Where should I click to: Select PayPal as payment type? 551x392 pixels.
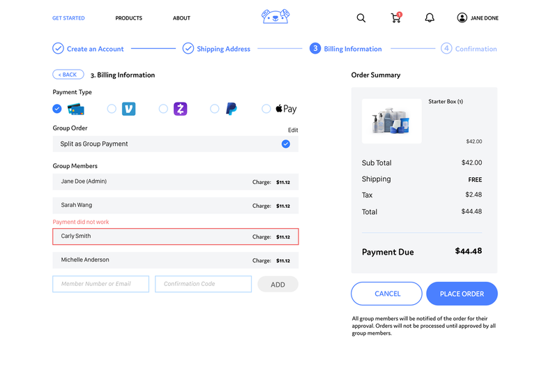click(x=215, y=109)
